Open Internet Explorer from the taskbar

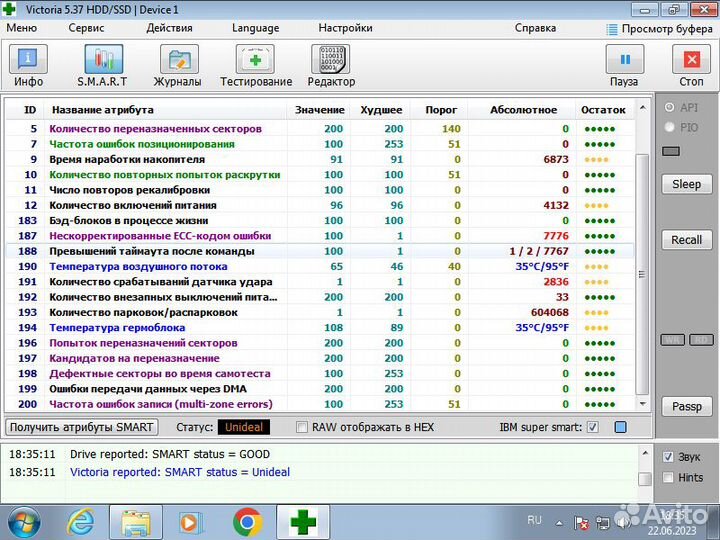point(80,522)
